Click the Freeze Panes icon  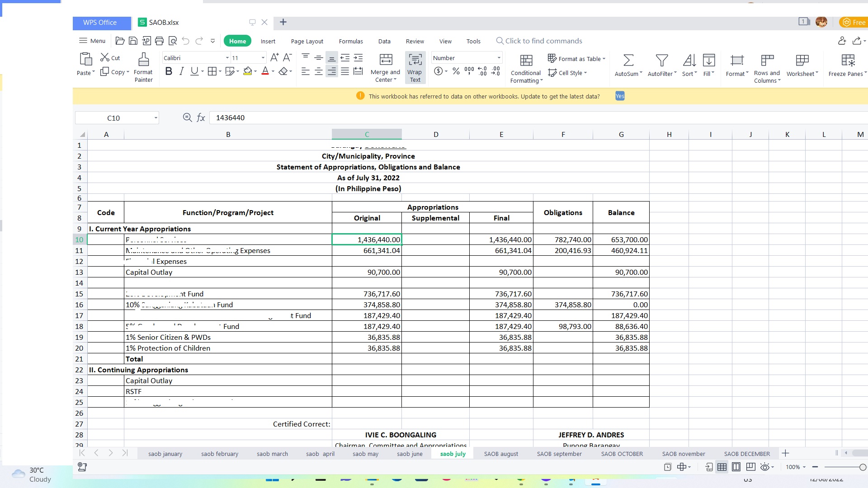point(848,60)
